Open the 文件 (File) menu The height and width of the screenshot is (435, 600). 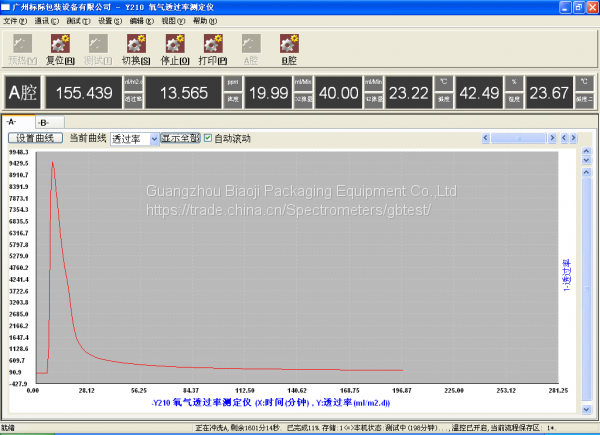point(15,20)
